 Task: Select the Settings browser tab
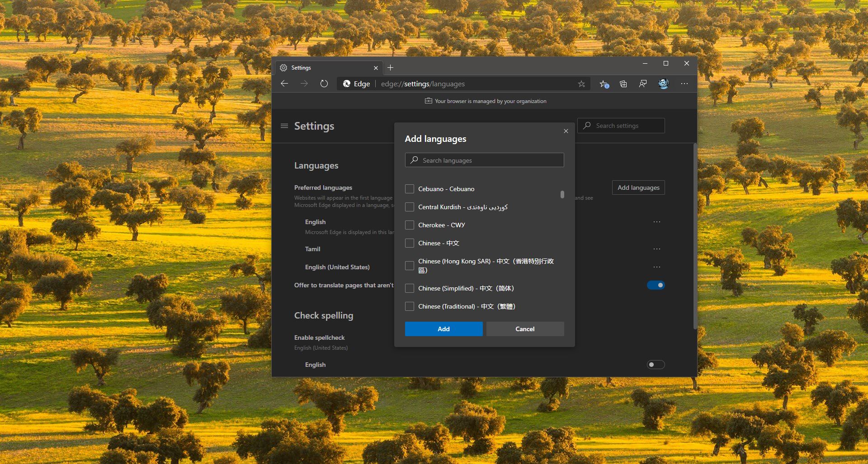(x=325, y=67)
